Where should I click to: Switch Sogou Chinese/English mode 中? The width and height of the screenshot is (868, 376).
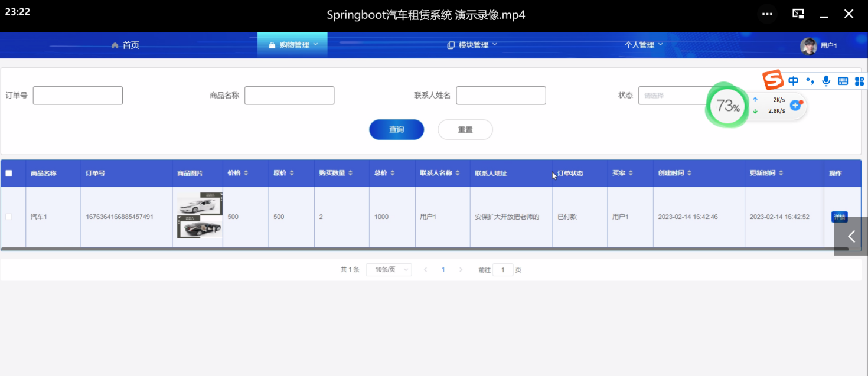793,81
